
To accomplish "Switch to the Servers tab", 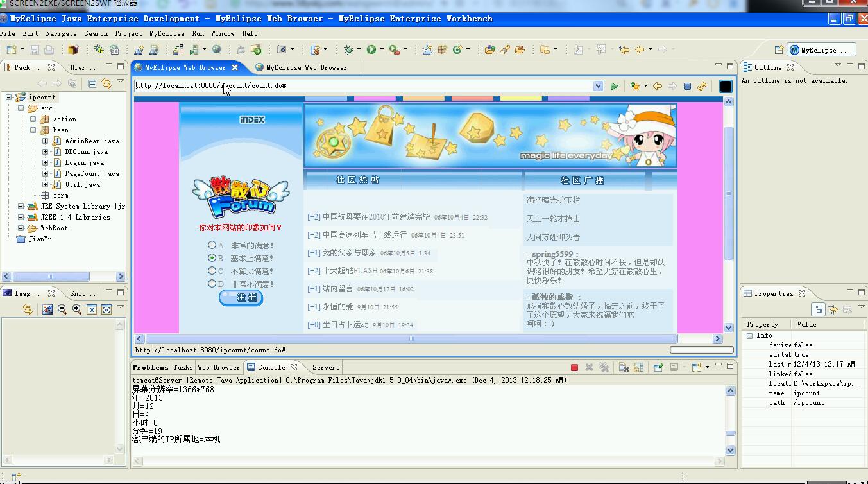I will coord(326,367).
